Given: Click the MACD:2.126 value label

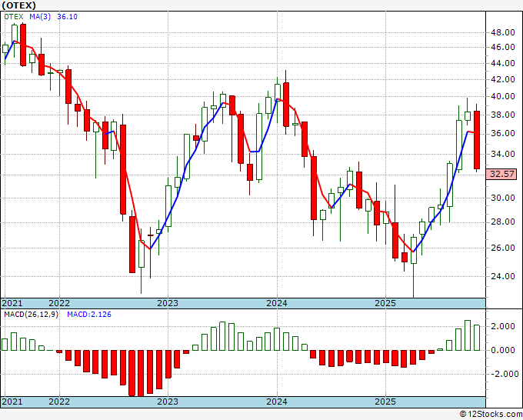Looking at the screenshot, I should 89,315.
